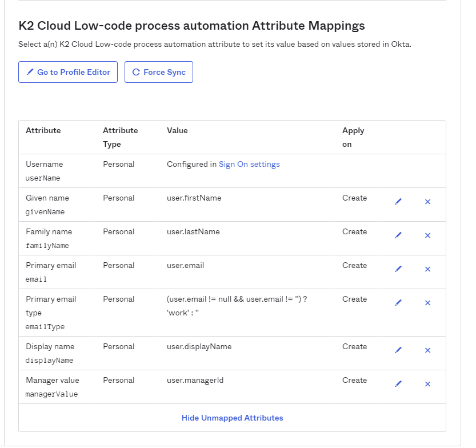Image resolution: width=476 pixels, height=448 pixels.
Task: Click the Apply on column header
Action: [x=353, y=137]
